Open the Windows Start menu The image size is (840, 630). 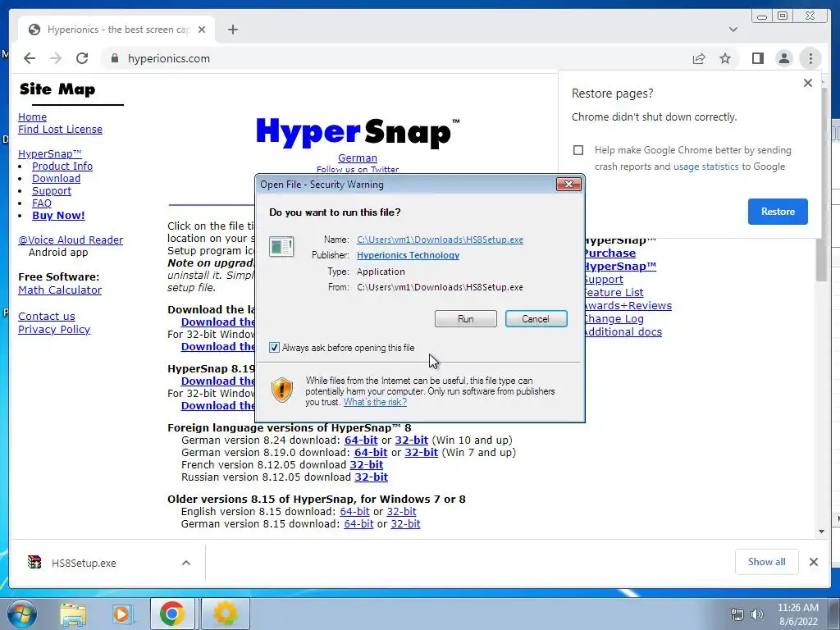pyautogui.click(x=21, y=614)
